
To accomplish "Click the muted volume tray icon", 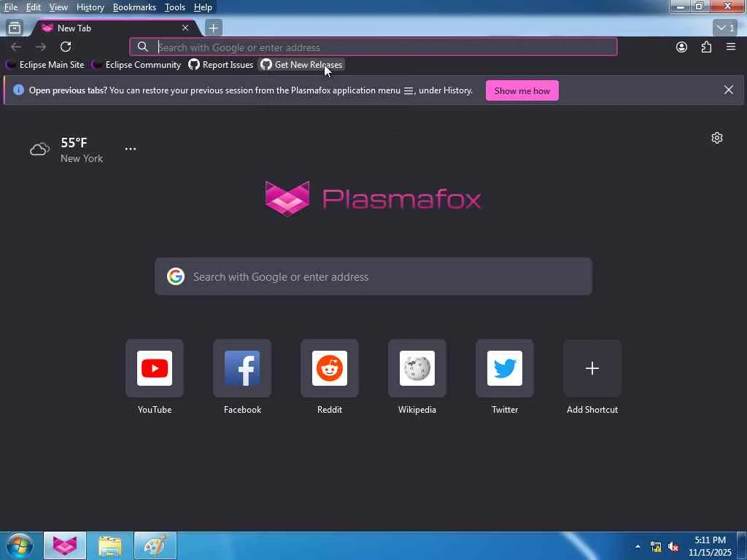I will [673, 547].
